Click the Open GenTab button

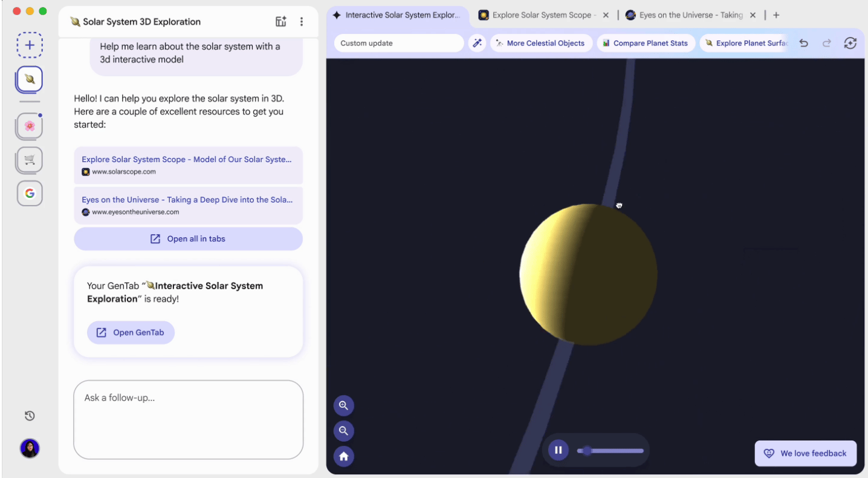[x=131, y=332]
